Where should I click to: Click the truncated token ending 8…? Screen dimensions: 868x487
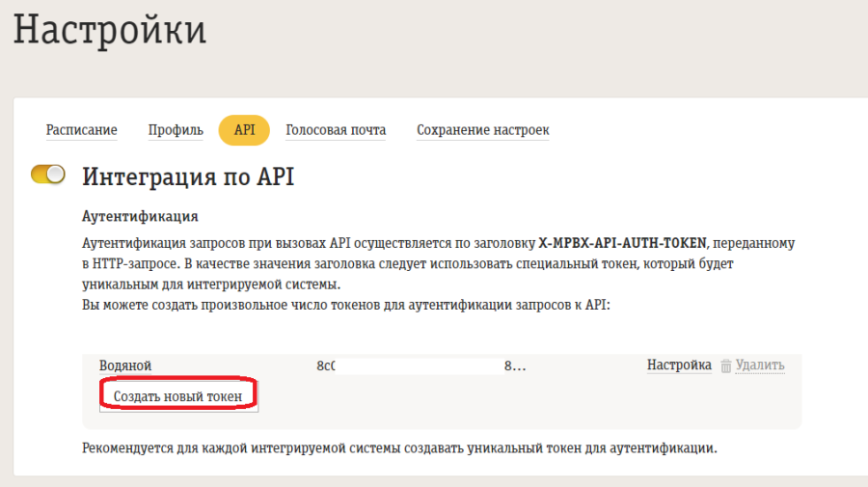tap(515, 366)
